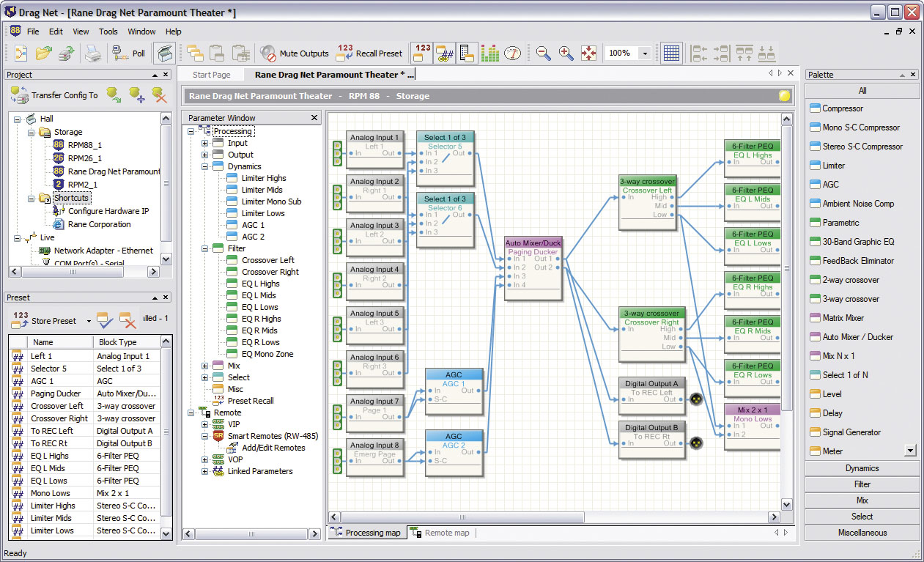Select the Processing map tab
Viewport: 924px width, 562px height.
(366, 533)
